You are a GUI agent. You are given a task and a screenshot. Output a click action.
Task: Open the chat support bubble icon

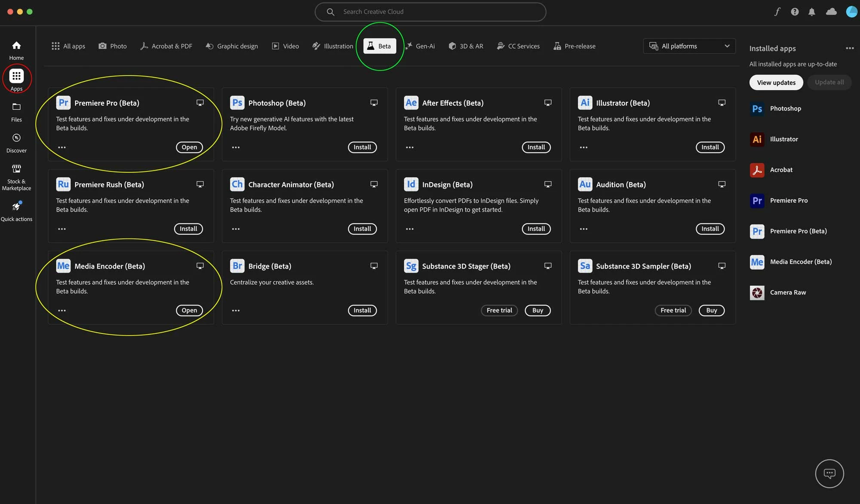click(829, 473)
